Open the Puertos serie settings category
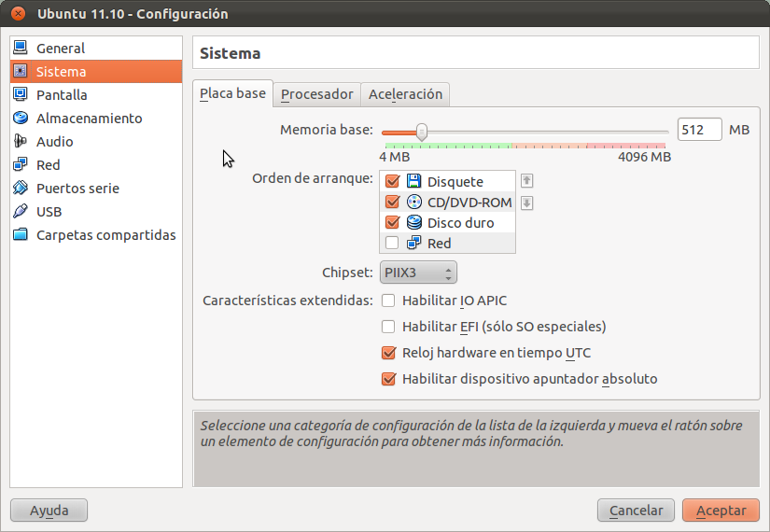Image resolution: width=770 pixels, height=532 pixels. pos(96,189)
